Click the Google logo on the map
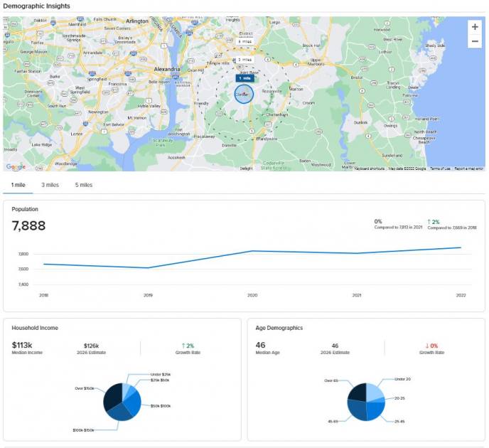This screenshot has width=489, height=448. coord(15,166)
